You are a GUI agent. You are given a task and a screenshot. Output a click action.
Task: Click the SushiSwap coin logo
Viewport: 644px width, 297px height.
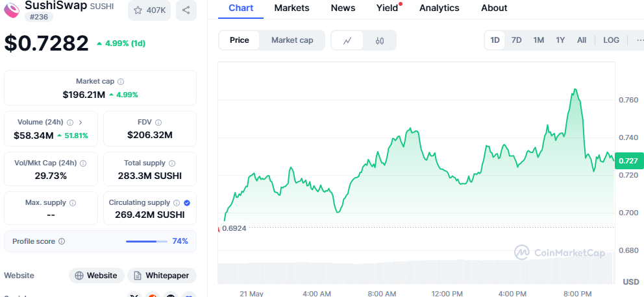click(x=12, y=10)
